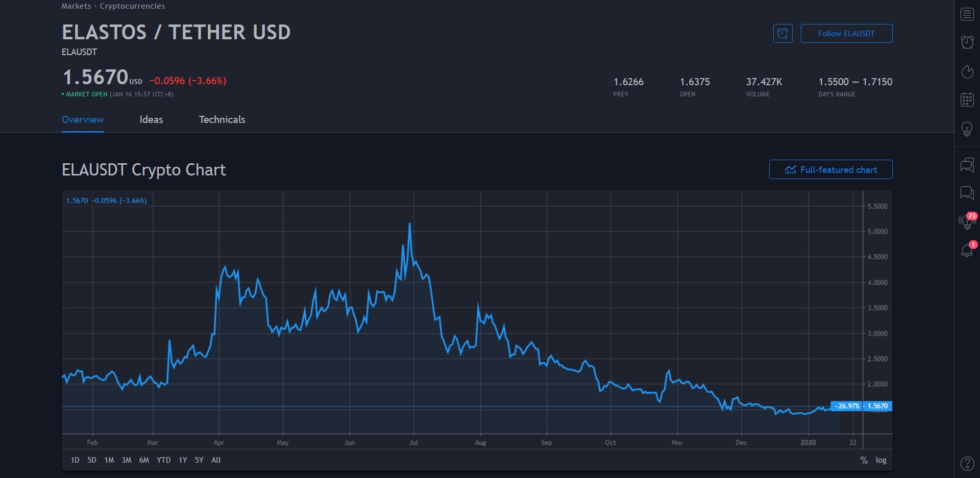The height and width of the screenshot is (478, 980).
Task: Switch to the Technicals tab
Action: pyautogui.click(x=222, y=119)
